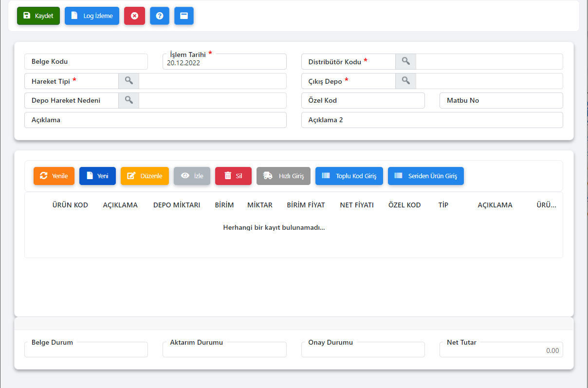Viewport: 588px width, 388px height.
Task: Open Çıkış Depo search magnifier
Action: [x=405, y=81]
